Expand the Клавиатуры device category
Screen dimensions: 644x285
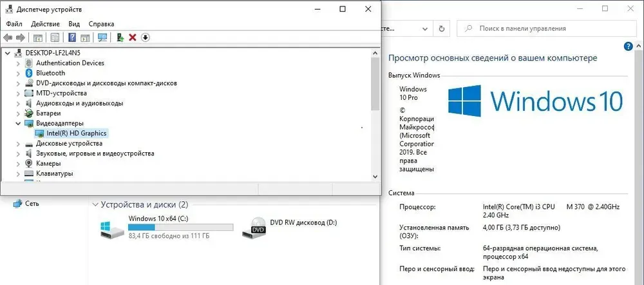[x=17, y=173]
